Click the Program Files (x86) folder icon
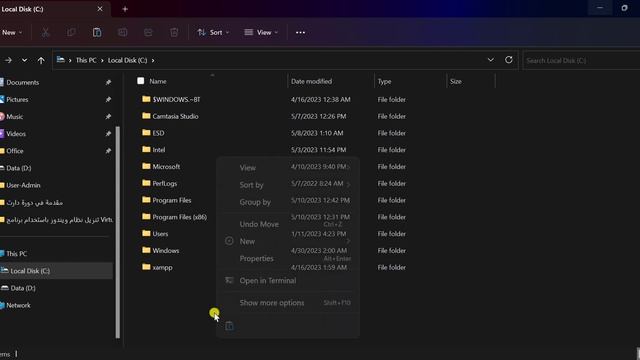The image size is (640, 360). (x=146, y=217)
